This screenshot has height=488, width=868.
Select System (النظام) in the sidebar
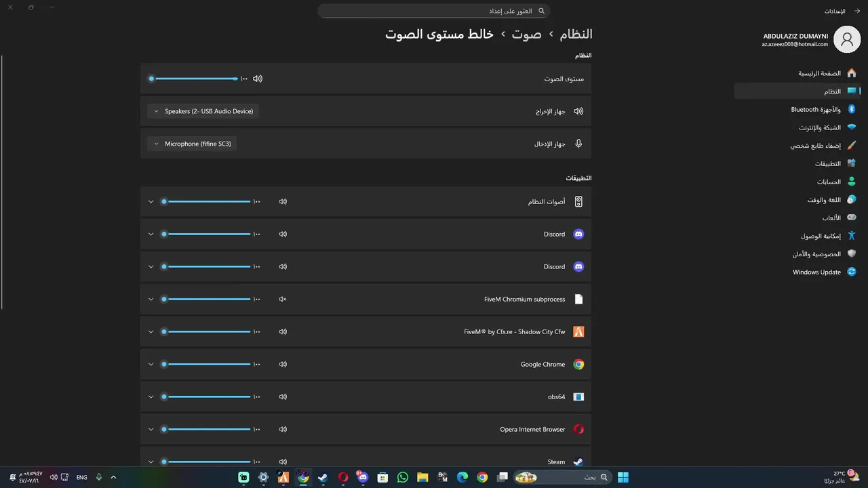[797, 91]
